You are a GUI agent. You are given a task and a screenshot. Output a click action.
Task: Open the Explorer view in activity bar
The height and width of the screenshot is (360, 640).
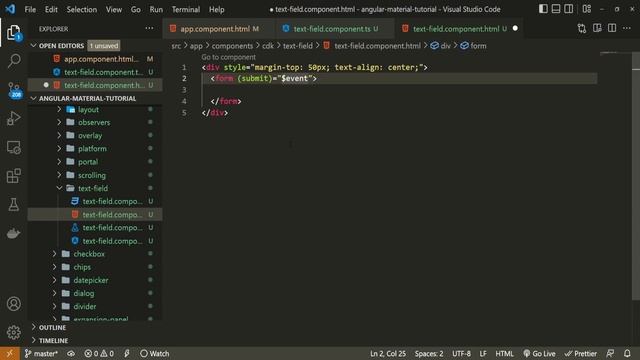(x=13, y=33)
